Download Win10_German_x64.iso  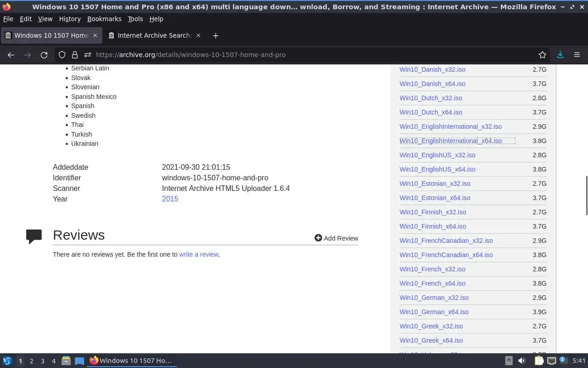[434, 312]
